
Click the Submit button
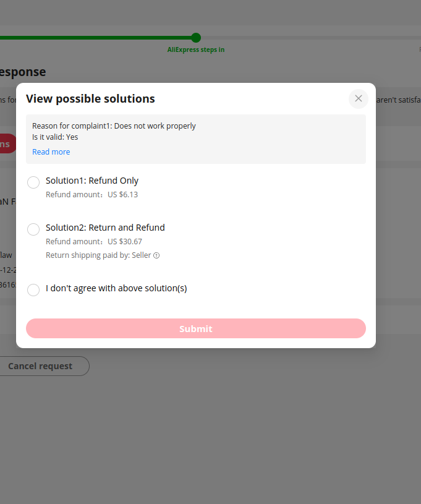click(196, 328)
